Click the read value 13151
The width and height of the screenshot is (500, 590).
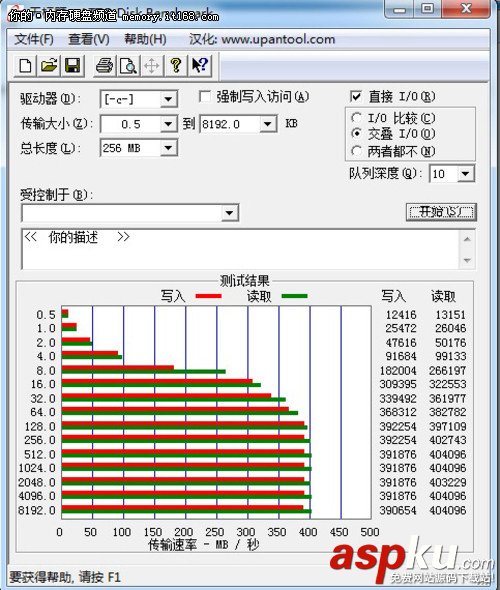450,315
